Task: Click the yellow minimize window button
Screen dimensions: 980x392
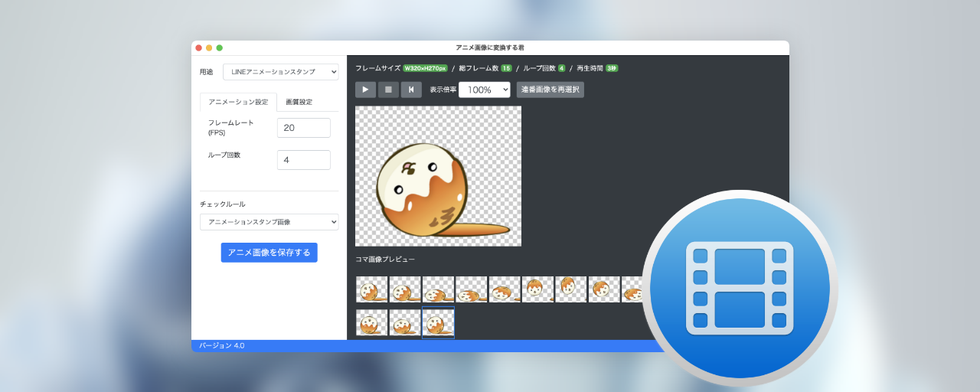Action: (209, 47)
